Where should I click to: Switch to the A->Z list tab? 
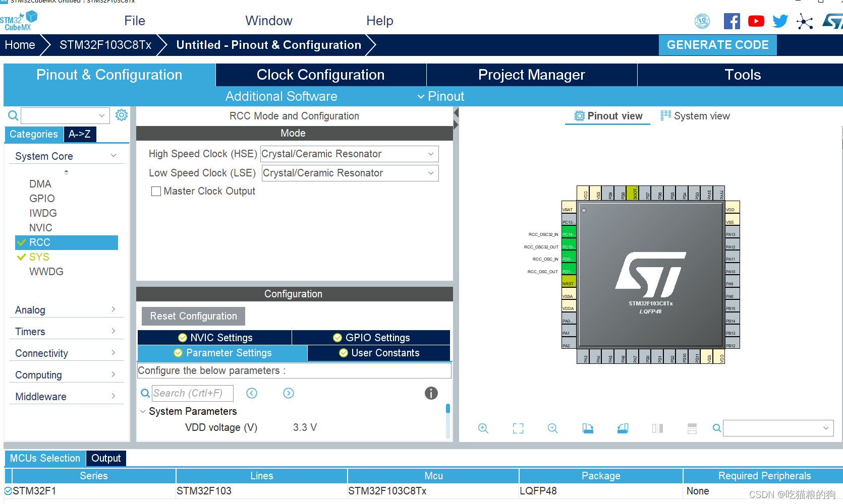pos(80,134)
